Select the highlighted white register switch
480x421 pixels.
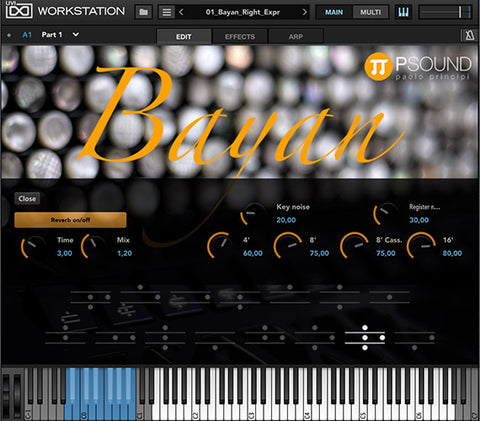point(365,338)
